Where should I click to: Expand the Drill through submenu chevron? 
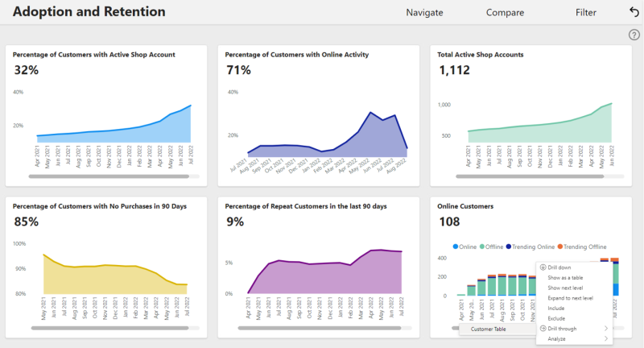[606, 329]
